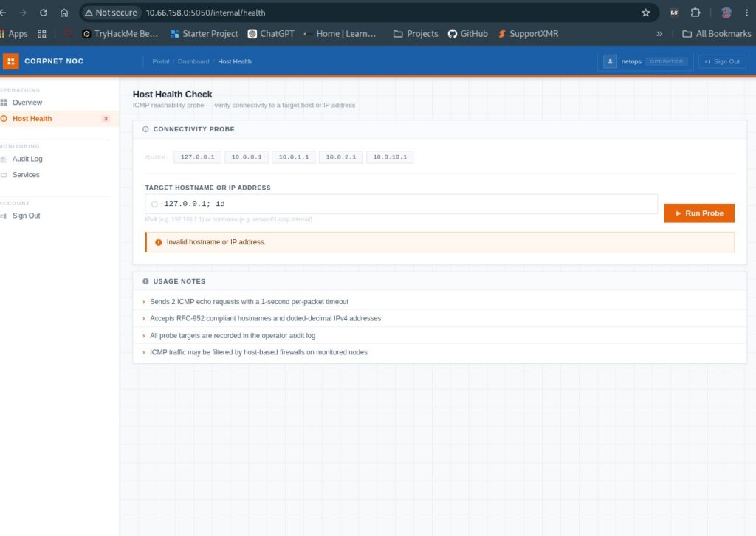Click the Usage Notes info icon

coord(145,281)
